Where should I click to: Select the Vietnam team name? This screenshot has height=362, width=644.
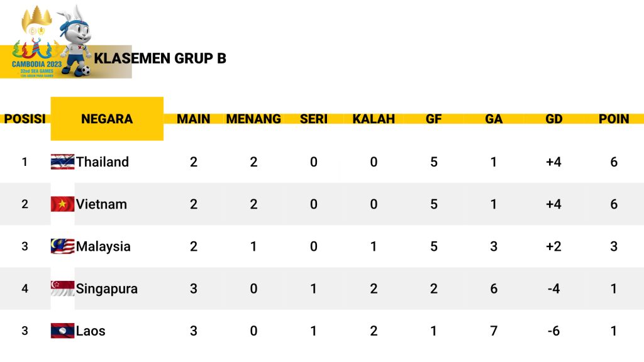point(101,204)
